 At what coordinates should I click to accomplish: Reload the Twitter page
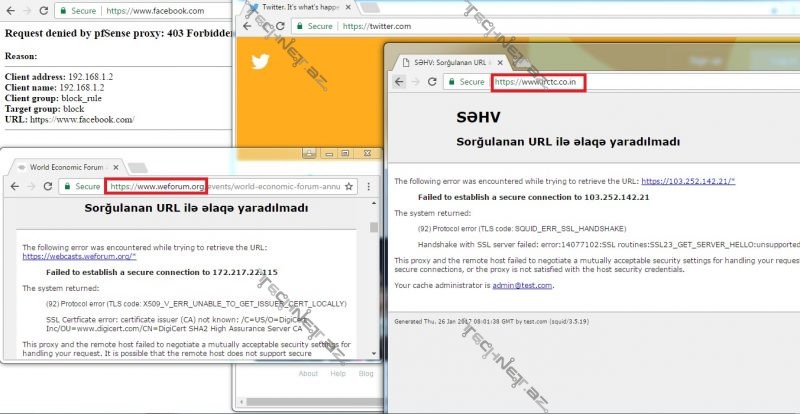click(x=280, y=26)
